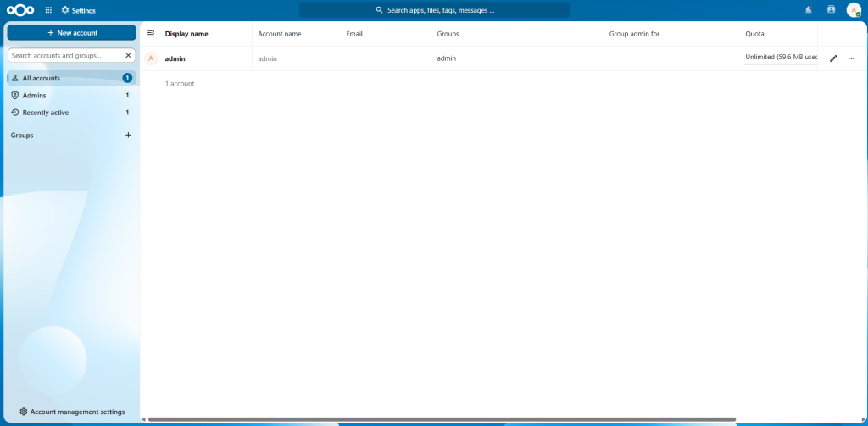868x426 pixels.
Task: Open the user avatar menu
Action: pyautogui.click(x=853, y=10)
